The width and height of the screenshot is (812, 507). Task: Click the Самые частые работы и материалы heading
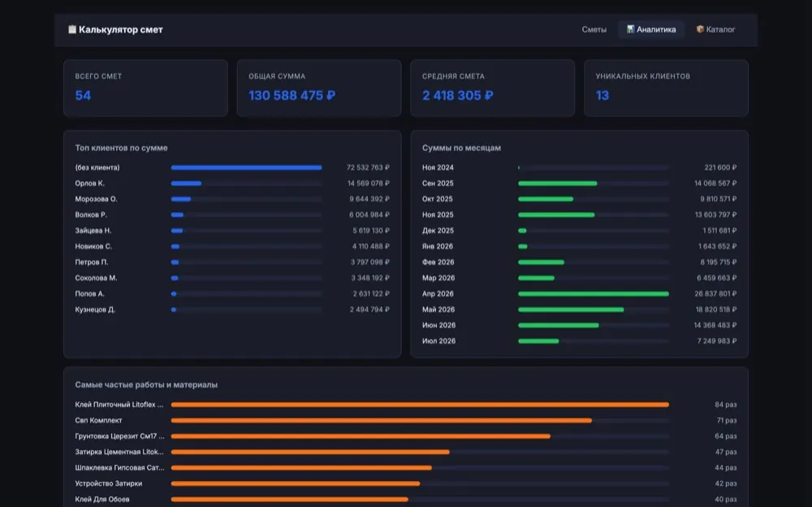pos(146,384)
